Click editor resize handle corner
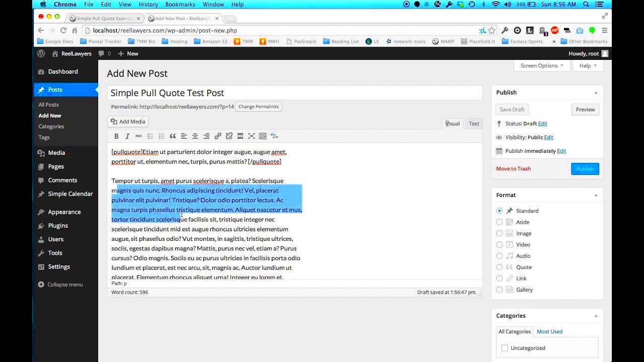Screen dimensions: 644x362 point(479,293)
